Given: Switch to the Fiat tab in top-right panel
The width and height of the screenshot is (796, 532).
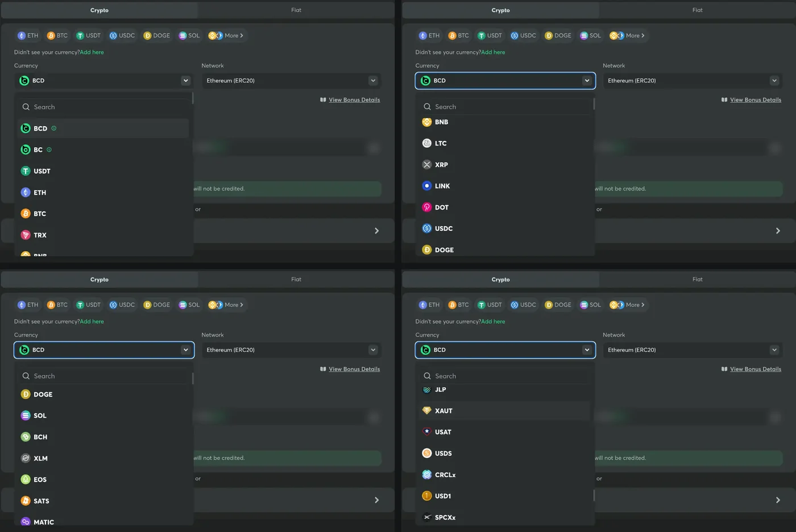Looking at the screenshot, I should pyautogui.click(x=698, y=10).
